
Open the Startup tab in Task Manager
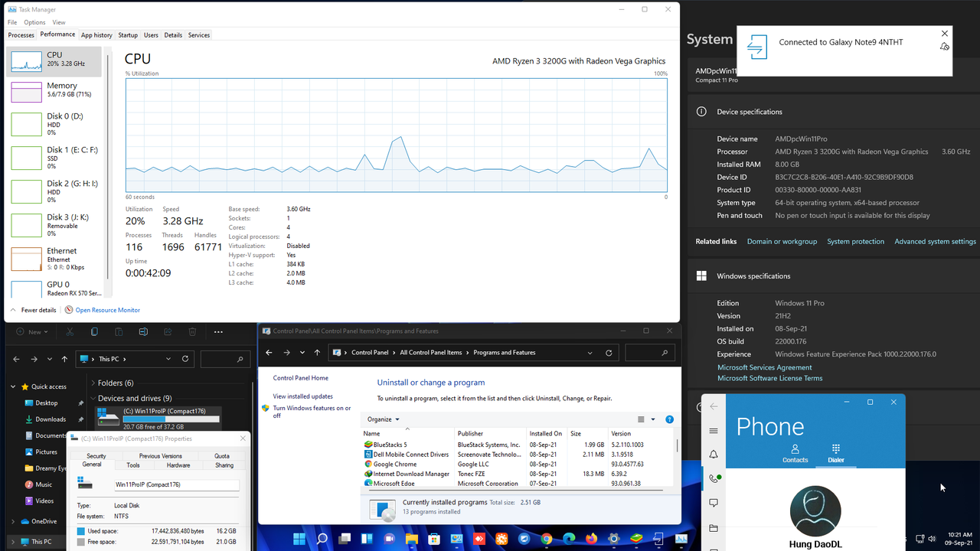coord(128,35)
